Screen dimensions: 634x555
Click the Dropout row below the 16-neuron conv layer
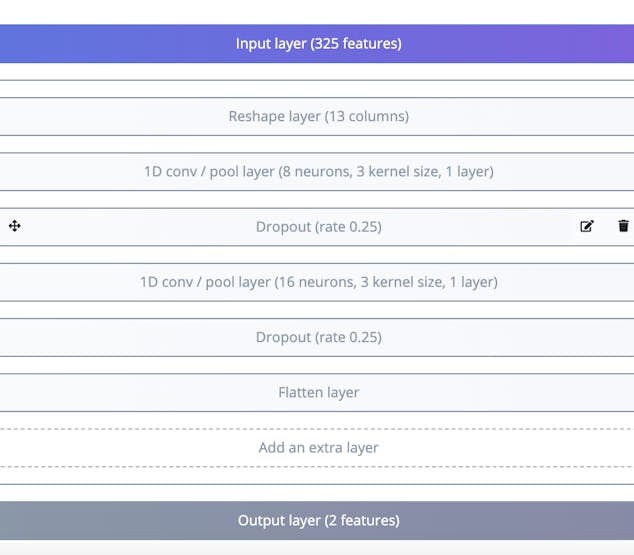click(x=318, y=337)
